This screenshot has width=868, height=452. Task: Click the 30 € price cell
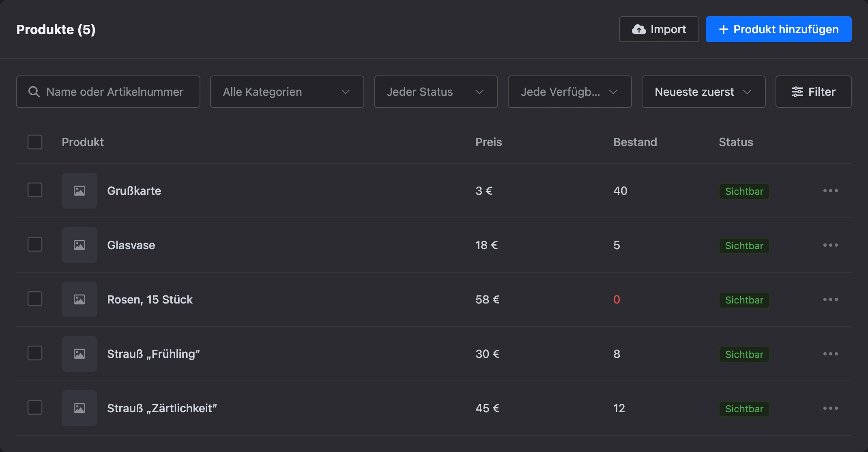(x=488, y=354)
